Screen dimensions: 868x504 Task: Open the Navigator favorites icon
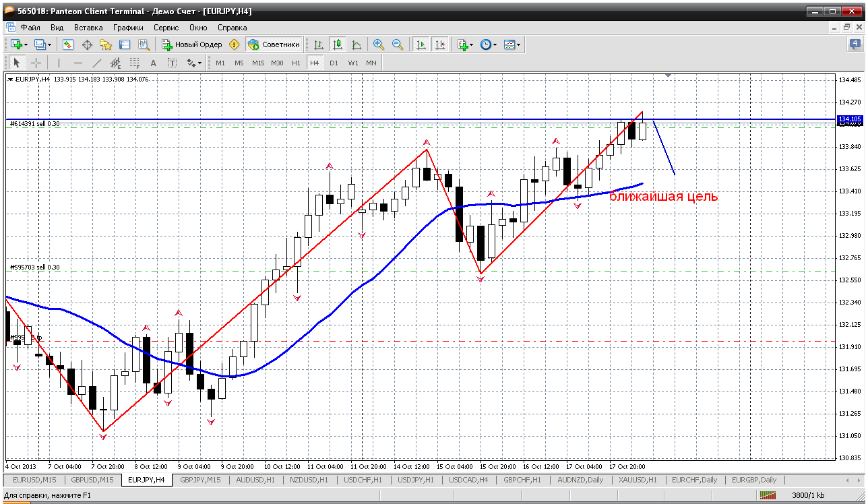point(106,44)
